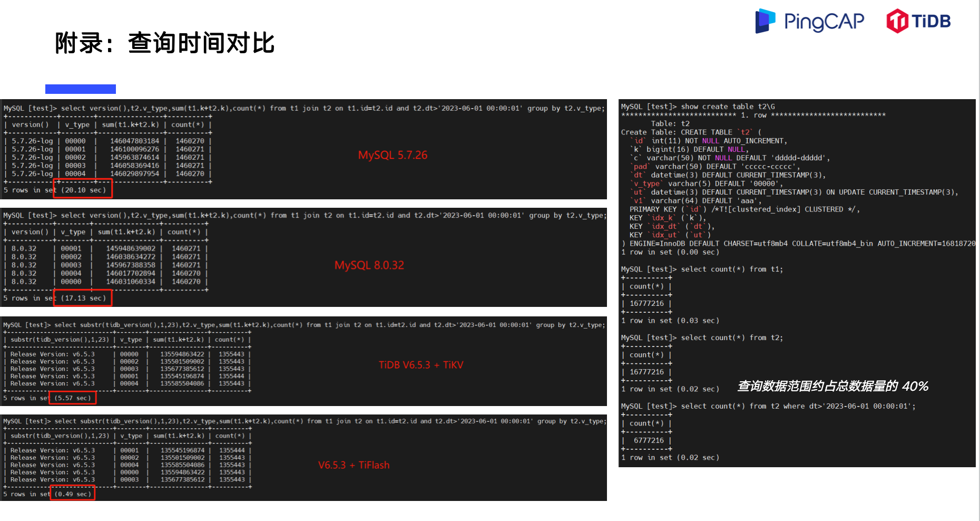
Task: Select sum value 145948639002 in MySQL 8.0.32 table
Action: [x=131, y=248]
